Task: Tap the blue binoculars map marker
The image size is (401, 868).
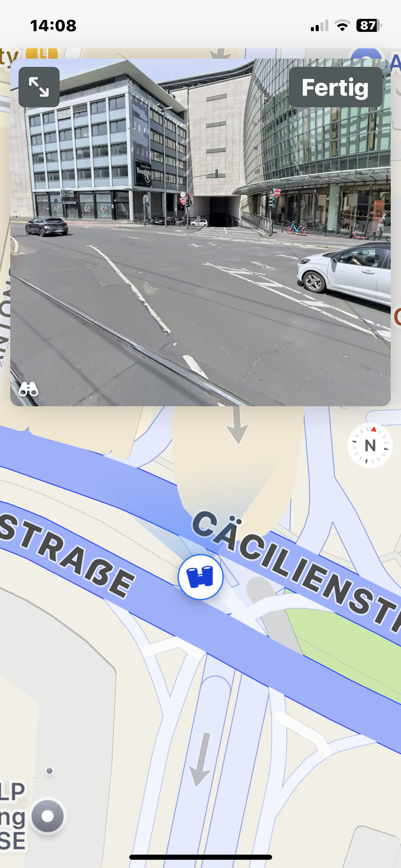Action: 200,577
